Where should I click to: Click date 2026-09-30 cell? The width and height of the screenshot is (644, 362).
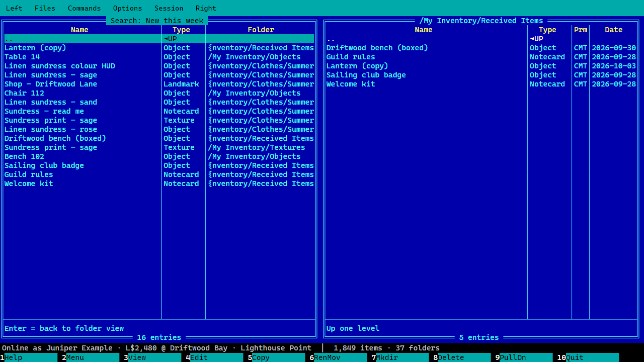[614, 48]
